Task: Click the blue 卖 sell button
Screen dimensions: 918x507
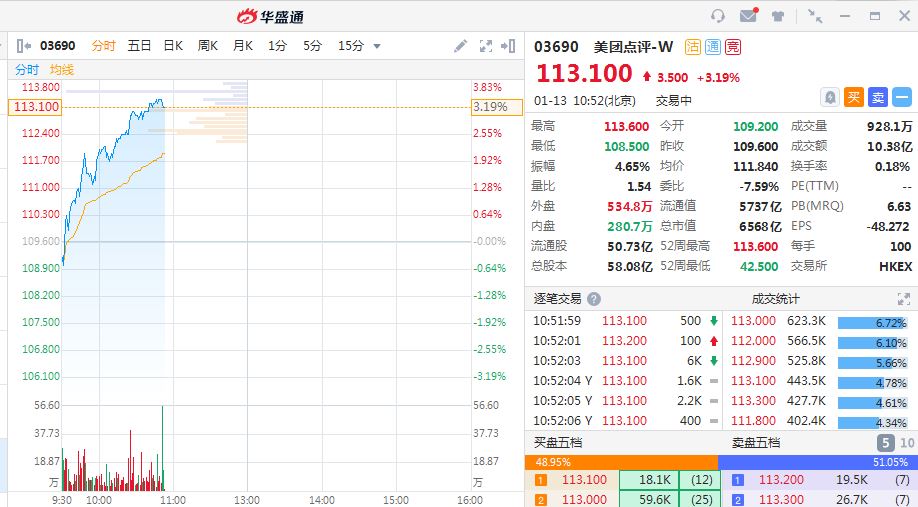Action: [x=877, y=97]
